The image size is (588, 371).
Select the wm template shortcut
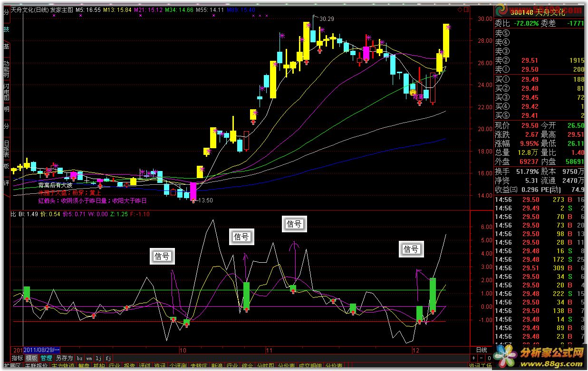click(x=89, y=358)
